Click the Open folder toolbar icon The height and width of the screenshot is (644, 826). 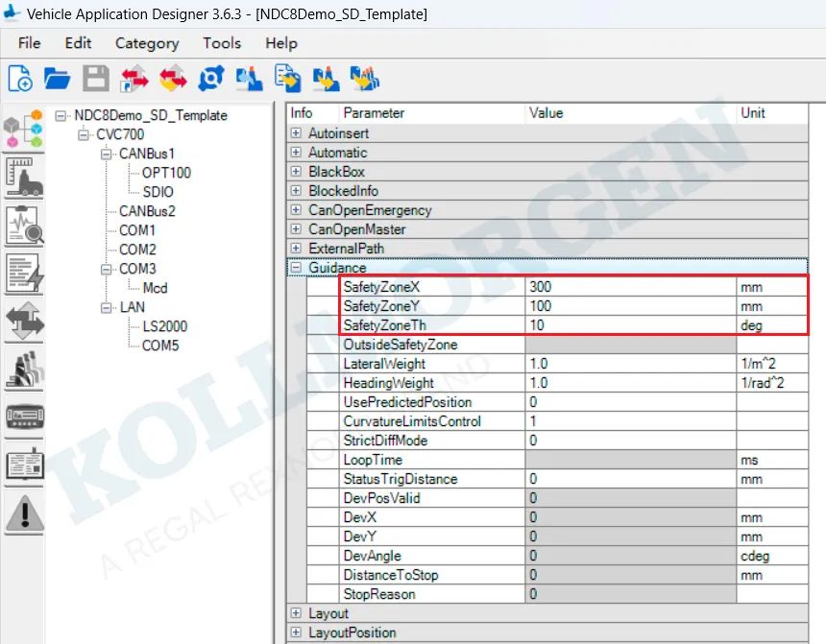[58, 78]
